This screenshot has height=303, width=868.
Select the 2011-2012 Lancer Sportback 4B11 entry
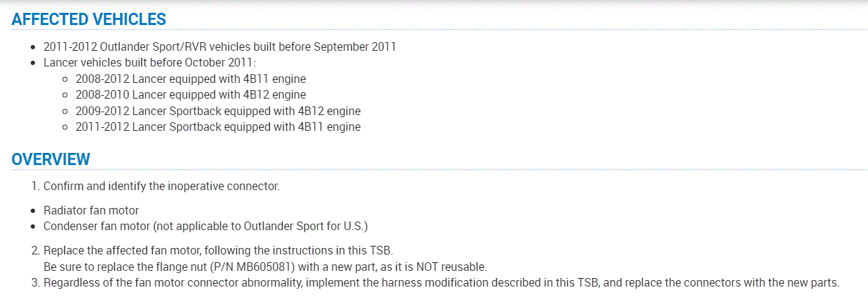coord(218,126)
